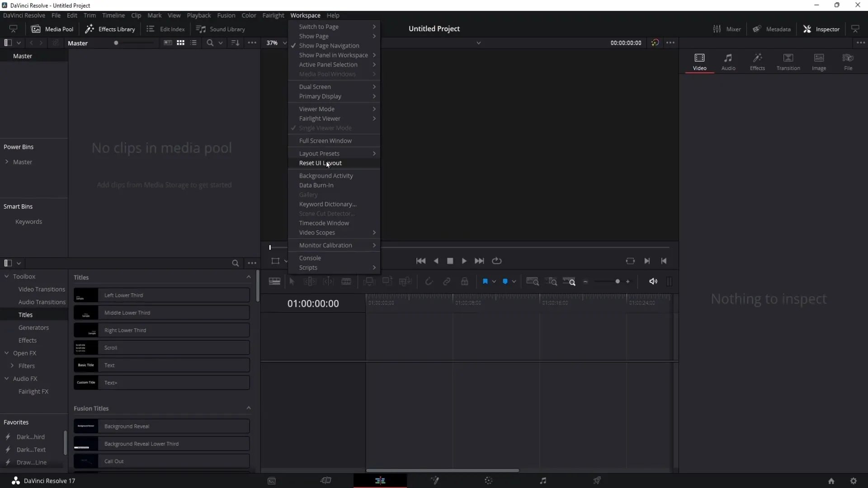Toggle Single Viewer Mode option

tap(325, 127)
